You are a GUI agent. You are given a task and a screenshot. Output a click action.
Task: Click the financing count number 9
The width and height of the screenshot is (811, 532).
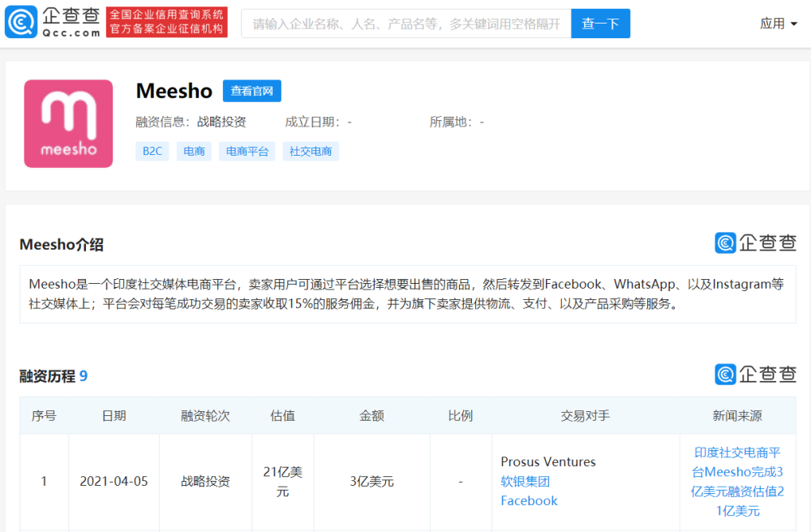click(x=84, y=375)
